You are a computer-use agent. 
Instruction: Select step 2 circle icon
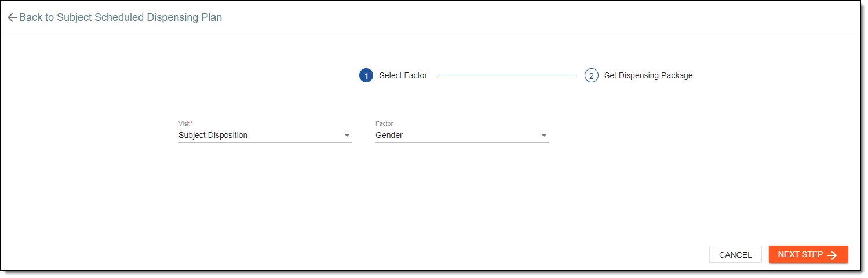pos(591,75)
